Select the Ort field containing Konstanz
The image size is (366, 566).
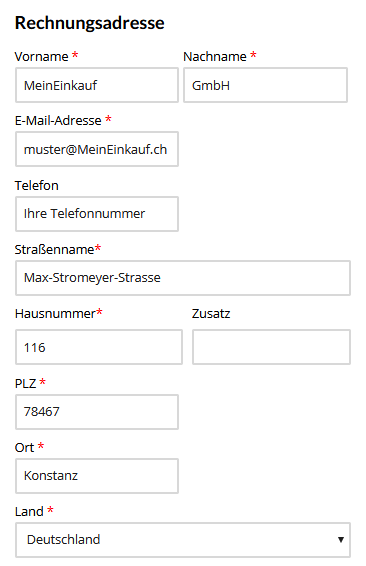click(x=97, y=476)
